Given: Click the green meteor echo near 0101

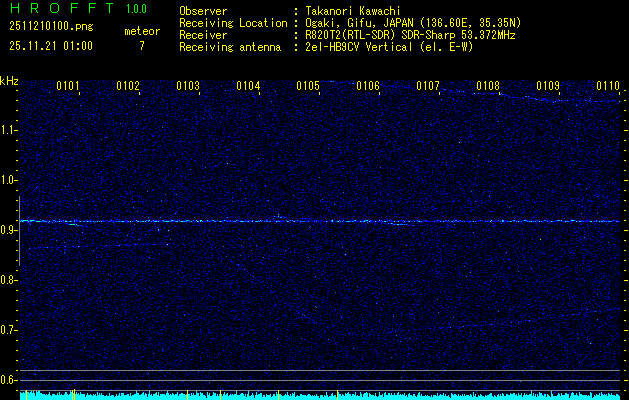Looking at the screenshot, I should pyautogui.click(x=73, y=225).
